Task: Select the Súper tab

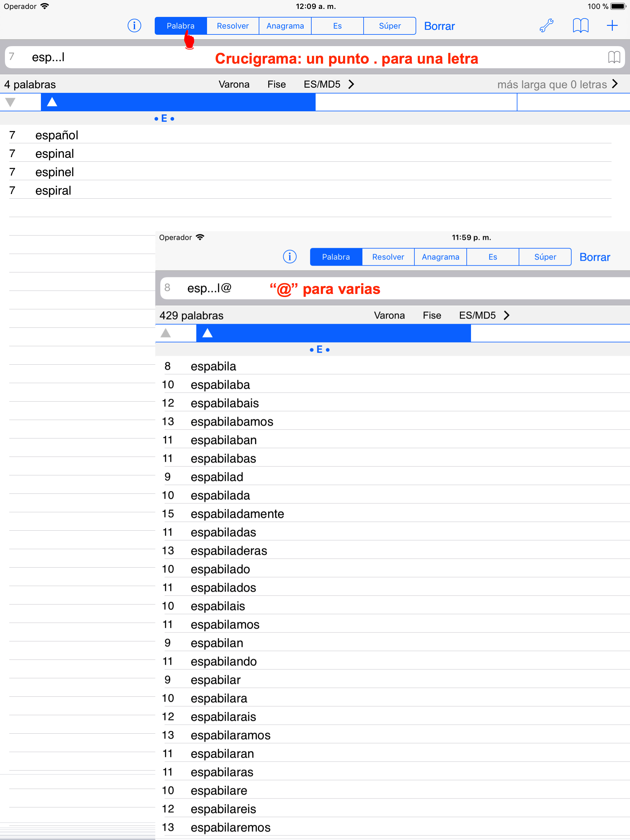Action: point(389,26)
